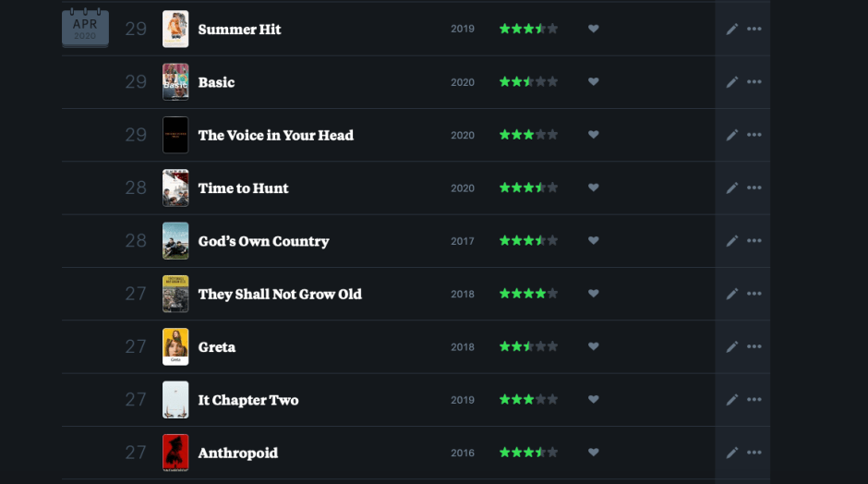This screenshot has height=484, width=868.
Task: Click the 2019 year beside It Chapter Two
Action: 463,400
